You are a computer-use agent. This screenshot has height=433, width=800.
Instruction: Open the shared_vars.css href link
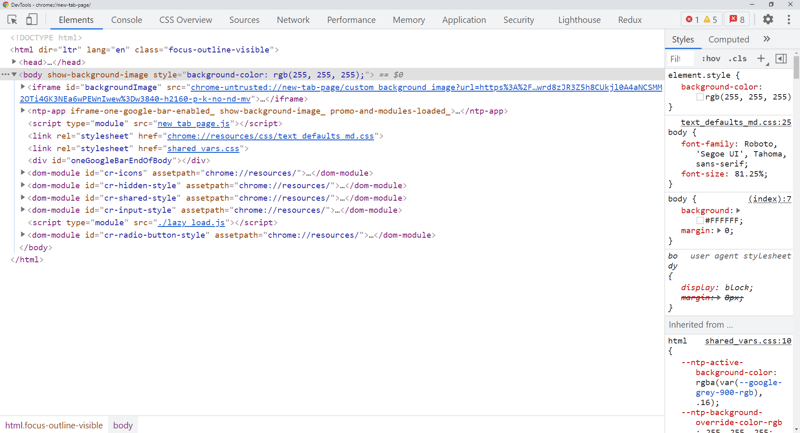(x=203, y=148)
